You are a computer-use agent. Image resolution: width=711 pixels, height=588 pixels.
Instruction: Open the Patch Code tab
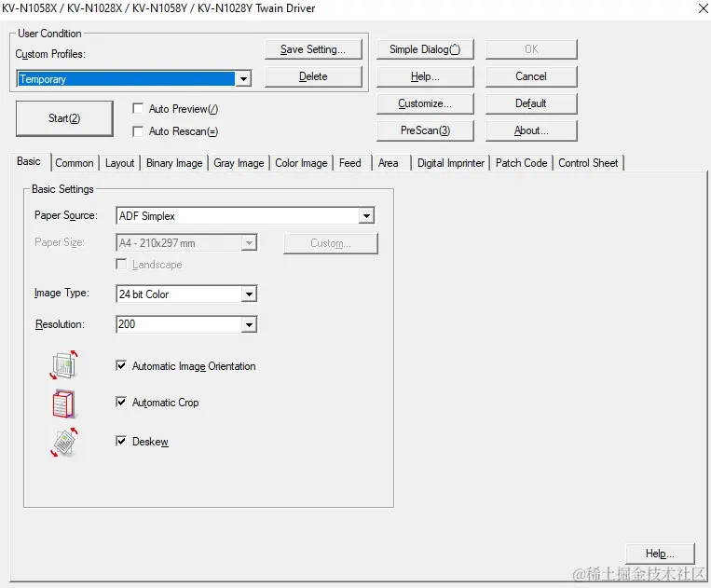pos(522,163)
